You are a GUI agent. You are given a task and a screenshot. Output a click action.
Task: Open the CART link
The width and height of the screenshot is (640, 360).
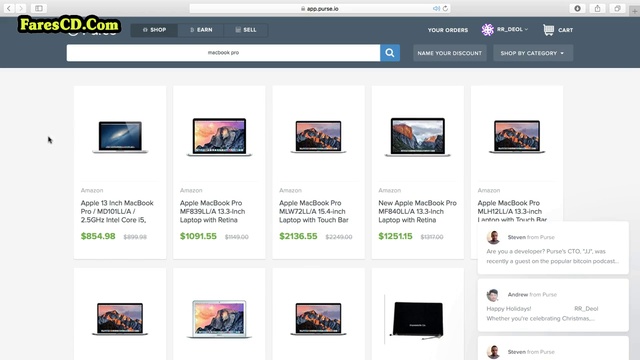coord(565,30)
